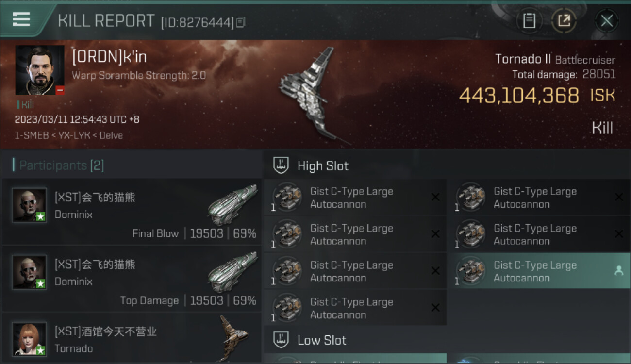Image resolution: width=631 pixels, height=364 pixels.
Task: Click the share export icon
Action: tap(564, 21)
